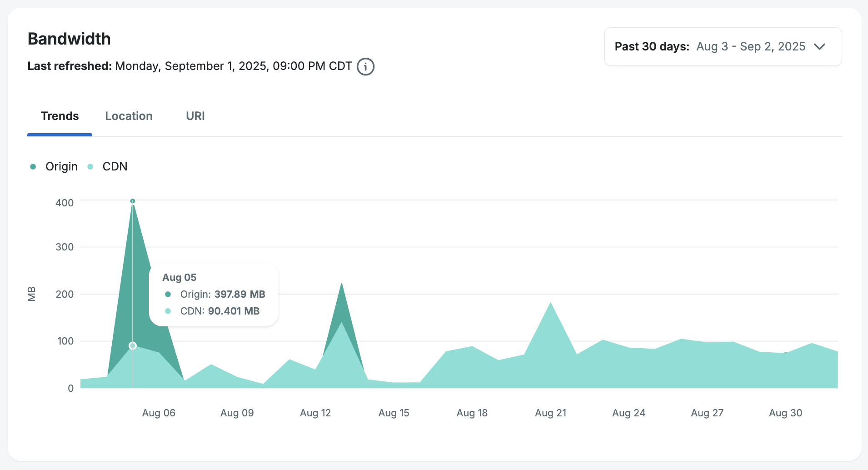Click the info icon beside Last refreshed
The image size is (868, 470).
click(x=365, y=66)
